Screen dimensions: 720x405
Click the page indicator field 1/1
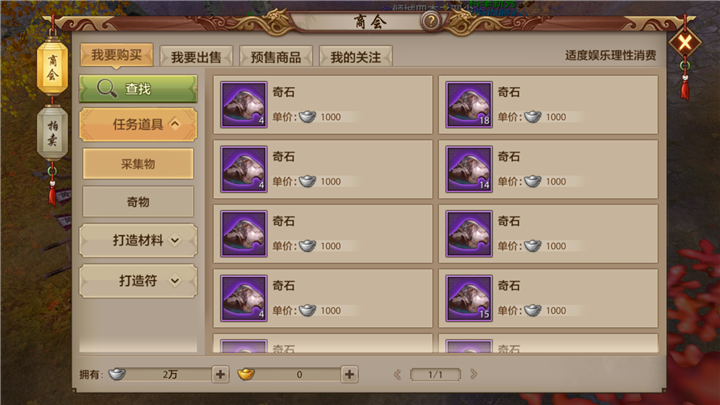tap(435, 375)
